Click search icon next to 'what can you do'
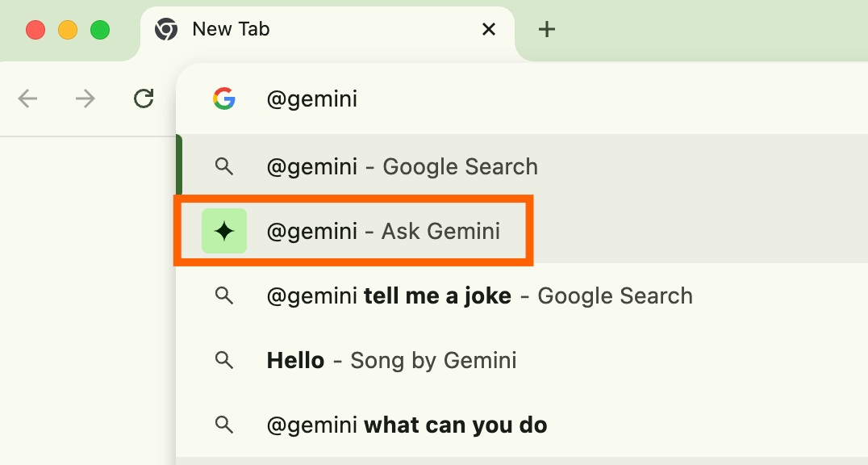This screenshot has width=868, height=465. pyautogui.click(x=224, y=425)
